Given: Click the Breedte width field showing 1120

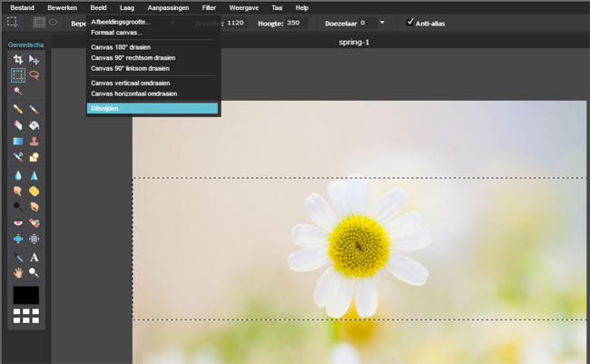Looking at the screenshot, I should click(236, 23).
